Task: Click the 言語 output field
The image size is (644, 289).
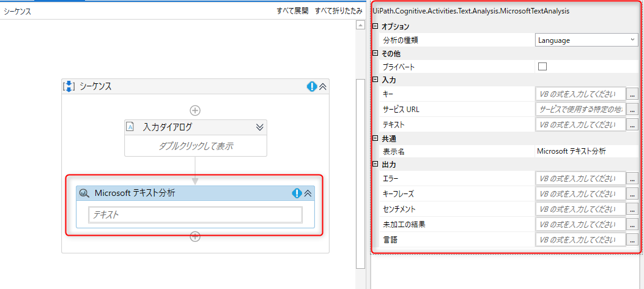Action: [x=581, y=239]
